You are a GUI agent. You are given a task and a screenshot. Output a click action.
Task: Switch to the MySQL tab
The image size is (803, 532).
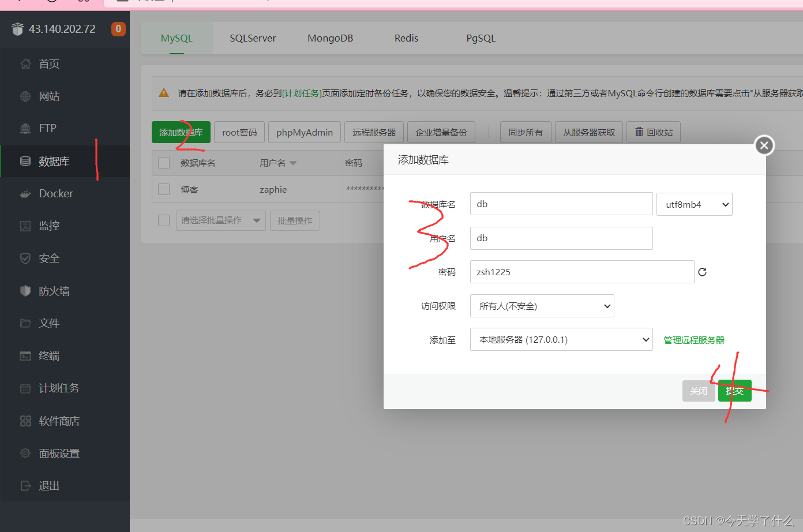point(177,38)
